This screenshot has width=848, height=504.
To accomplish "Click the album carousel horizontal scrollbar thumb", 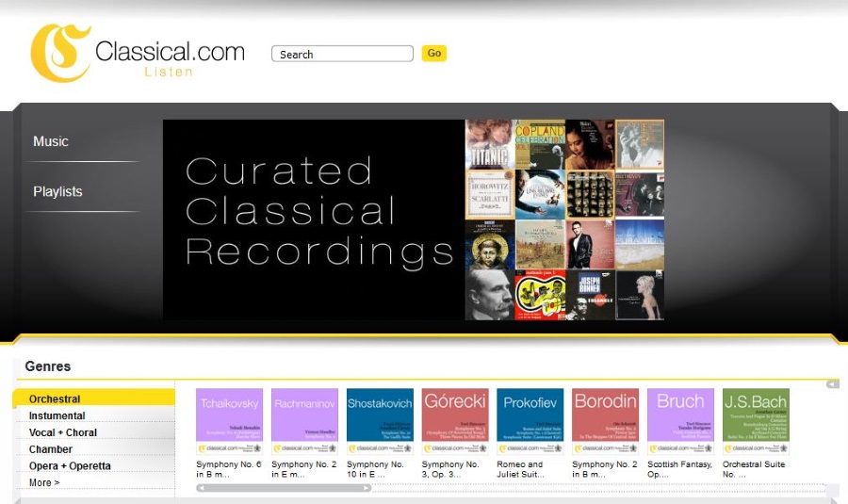I will (x=284, y=488).
